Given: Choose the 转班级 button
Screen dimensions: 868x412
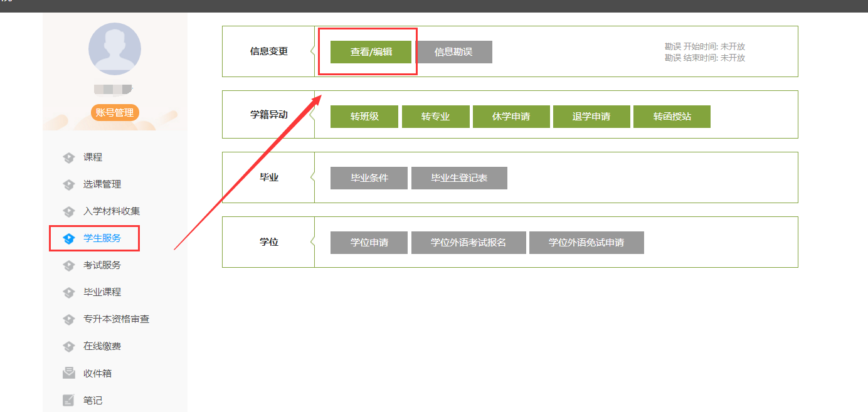Looking at the screenshot, I should coord(364,117).
